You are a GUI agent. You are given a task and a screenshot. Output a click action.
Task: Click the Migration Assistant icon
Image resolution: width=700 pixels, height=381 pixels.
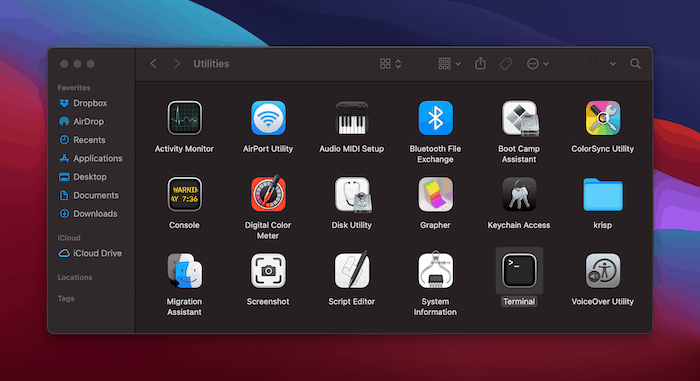pyautogui.click(x=184, y=271)
